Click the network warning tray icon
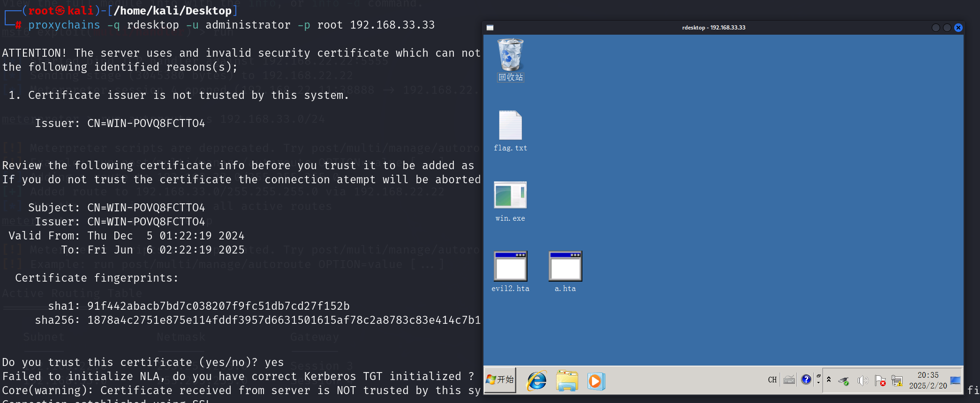This screenshot has width=980, height=403. point(897,381)
